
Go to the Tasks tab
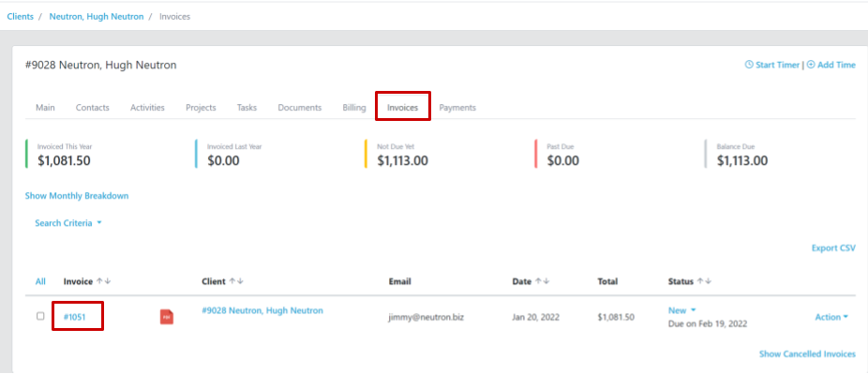click(x=247, y=108)
